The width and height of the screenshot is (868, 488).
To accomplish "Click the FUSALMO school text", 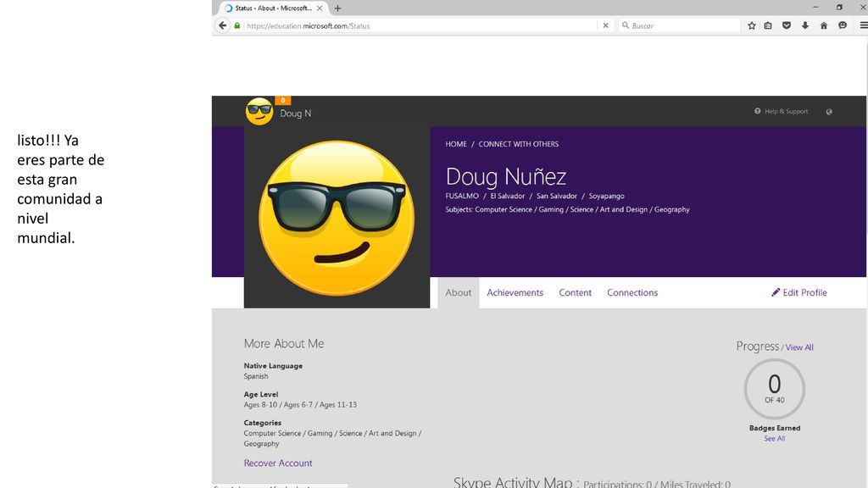I will (462, 196).
